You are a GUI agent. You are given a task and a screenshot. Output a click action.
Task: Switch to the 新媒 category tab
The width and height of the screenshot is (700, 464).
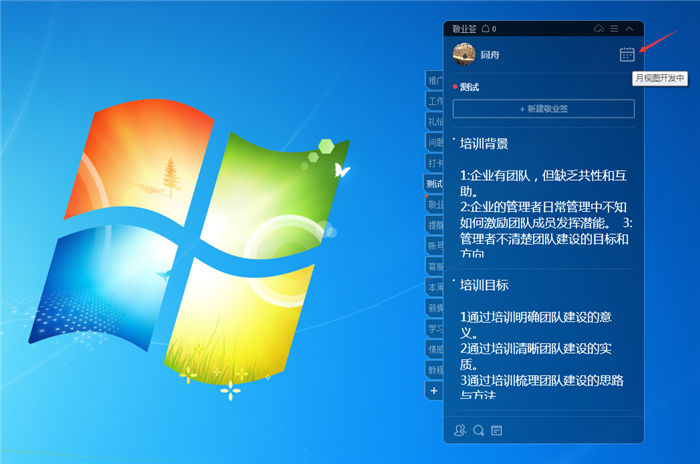[434, 308]
